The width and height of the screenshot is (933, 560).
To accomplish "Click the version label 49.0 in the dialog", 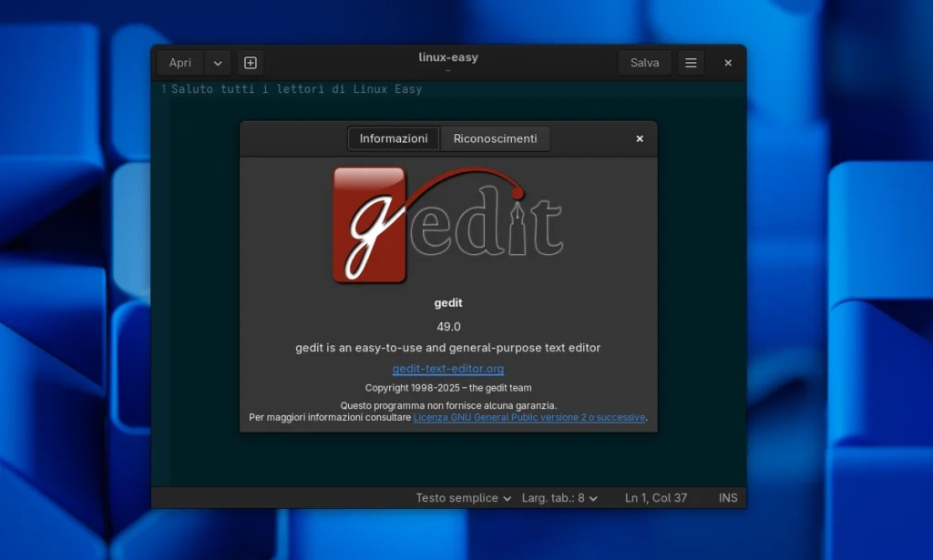I will pyautogui.click(x=447, y=326).
